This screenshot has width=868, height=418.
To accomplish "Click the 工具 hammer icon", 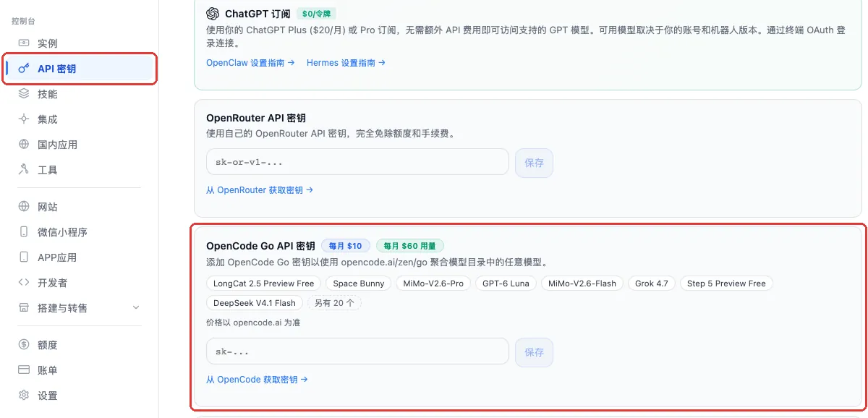I will click(x=24, y=170).
